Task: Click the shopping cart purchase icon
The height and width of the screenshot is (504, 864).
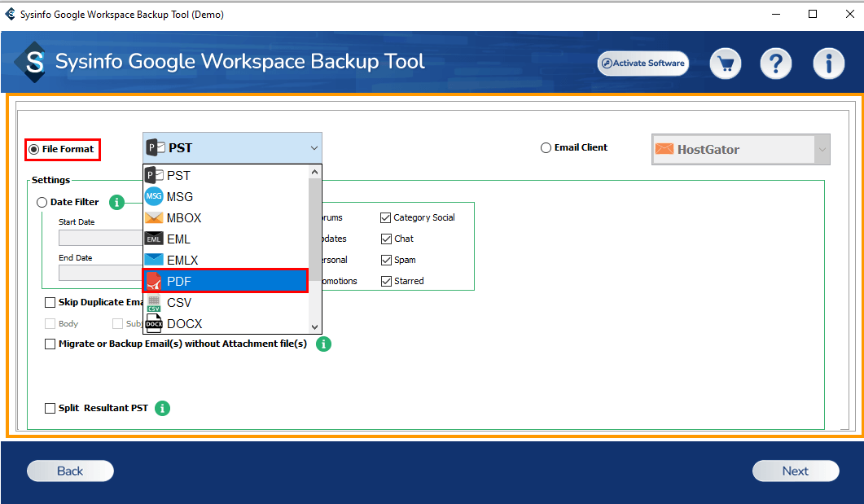Action: [725, 64]
